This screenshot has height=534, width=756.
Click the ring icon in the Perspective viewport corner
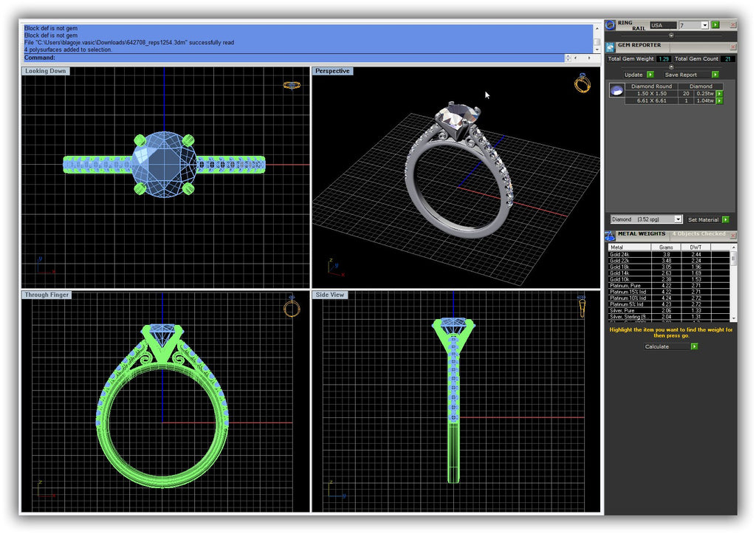(582, 83)
